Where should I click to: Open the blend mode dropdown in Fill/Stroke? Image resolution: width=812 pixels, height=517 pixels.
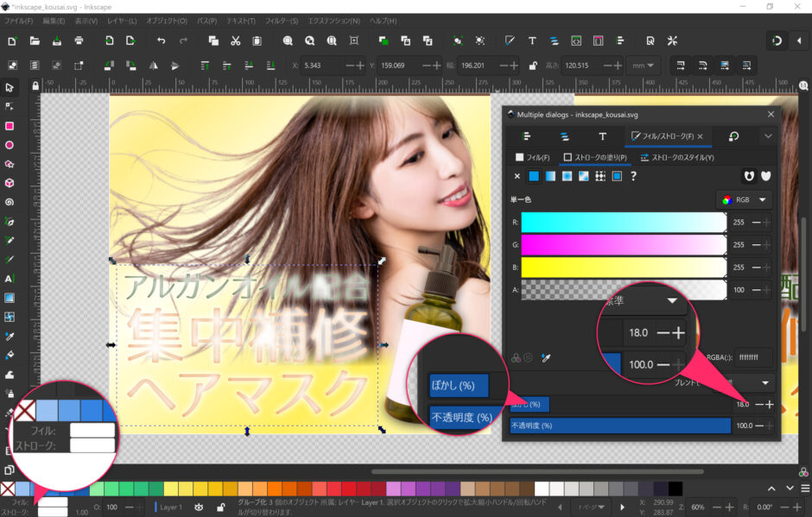[x=764, y=383]
